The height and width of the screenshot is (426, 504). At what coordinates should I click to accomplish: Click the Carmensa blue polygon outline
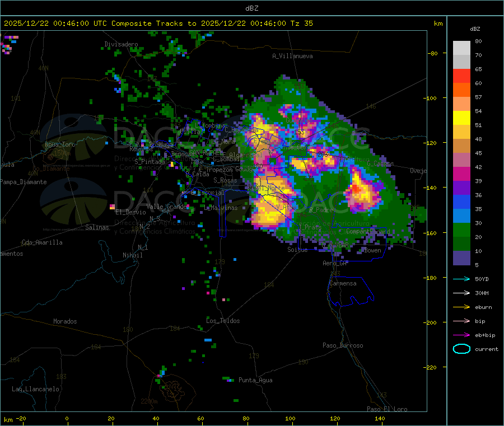pos(351,292)
